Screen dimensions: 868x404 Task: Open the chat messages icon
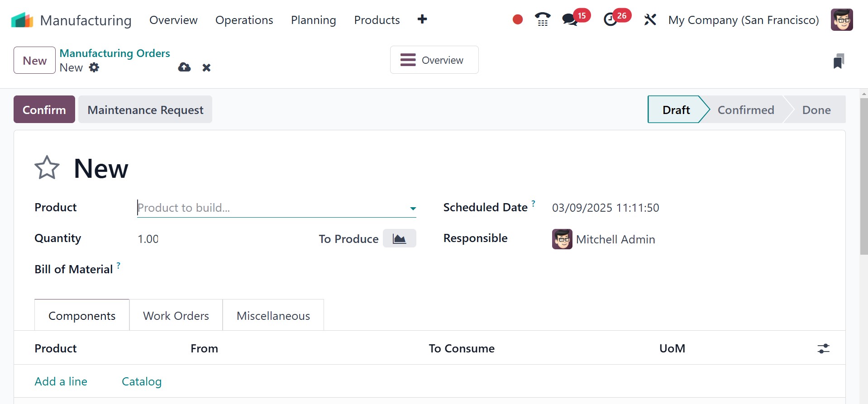(x=570, y=19)
